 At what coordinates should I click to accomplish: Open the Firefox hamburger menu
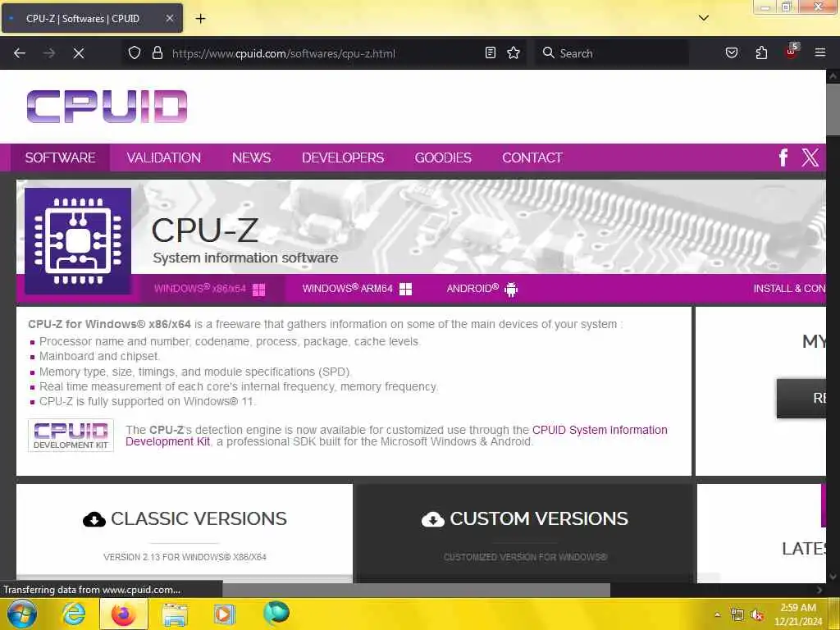click(820, 53)
